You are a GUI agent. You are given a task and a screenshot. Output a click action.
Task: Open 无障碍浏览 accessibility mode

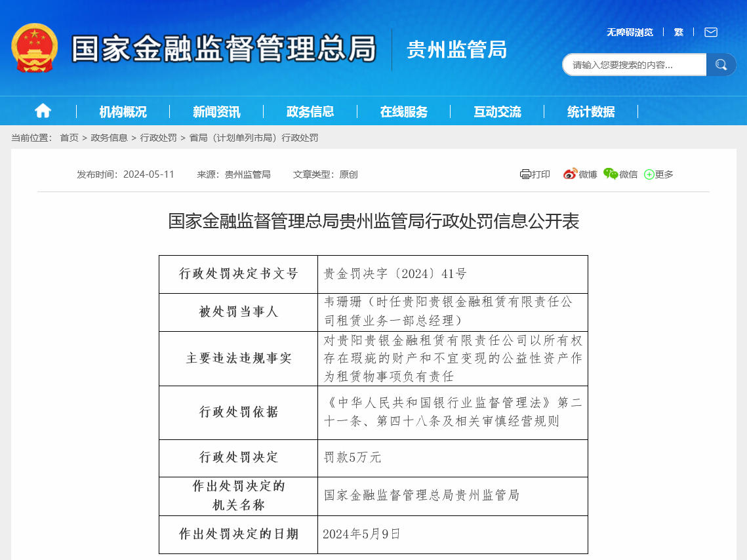(x=630, y=32)
